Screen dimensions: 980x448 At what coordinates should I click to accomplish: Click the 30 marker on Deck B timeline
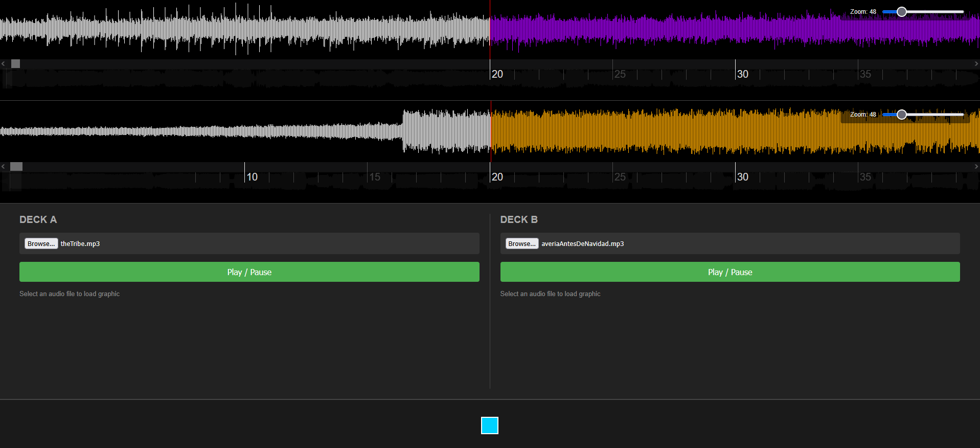coord(742,177)
